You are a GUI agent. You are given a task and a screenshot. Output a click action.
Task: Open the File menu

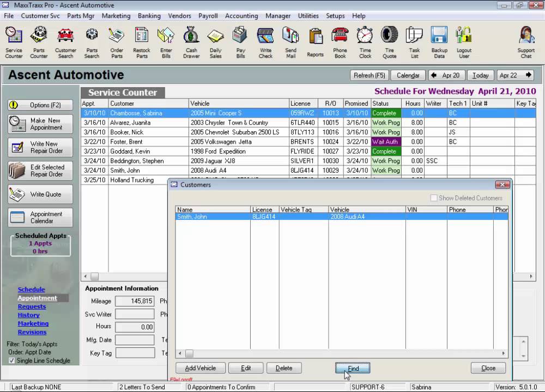(x=9, y=16)
